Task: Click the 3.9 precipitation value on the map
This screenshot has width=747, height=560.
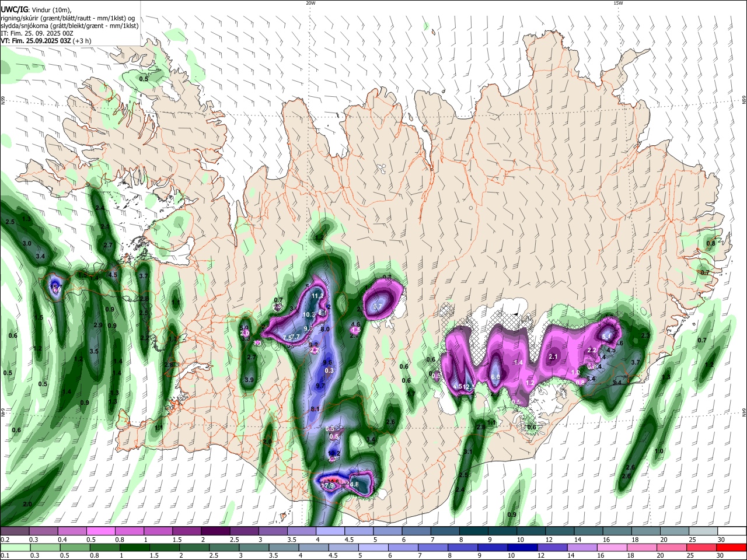Action: (249, 380)
